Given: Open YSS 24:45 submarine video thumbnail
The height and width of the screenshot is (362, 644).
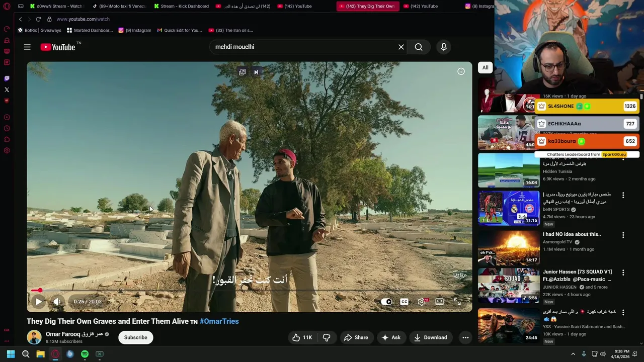Looking at the screenshot, I should [509, 325].
